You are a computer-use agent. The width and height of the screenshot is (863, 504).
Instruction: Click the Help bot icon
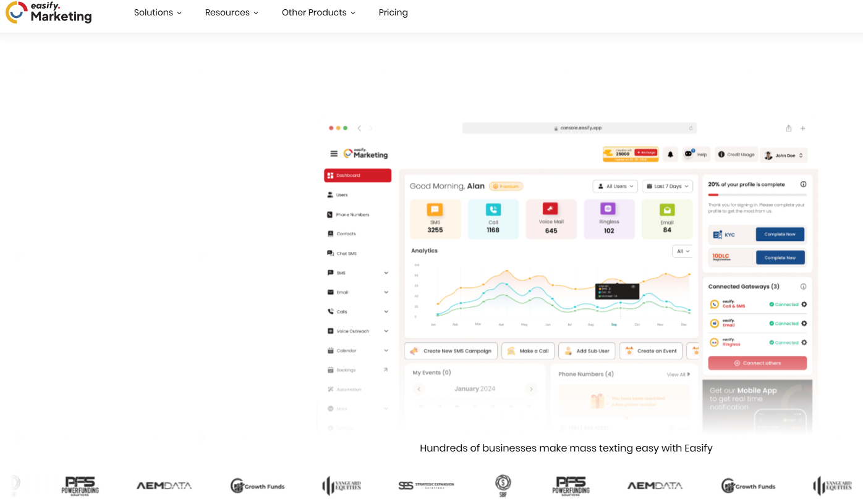[689, 154]
